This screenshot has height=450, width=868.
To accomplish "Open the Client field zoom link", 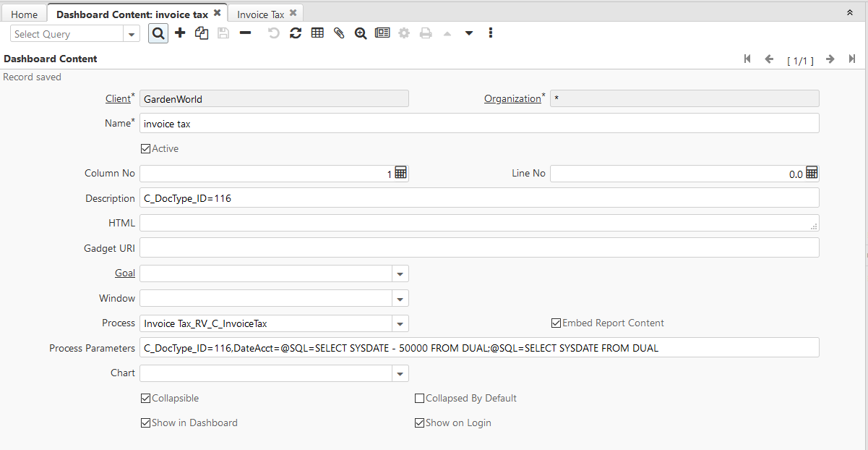I will 117,98.
